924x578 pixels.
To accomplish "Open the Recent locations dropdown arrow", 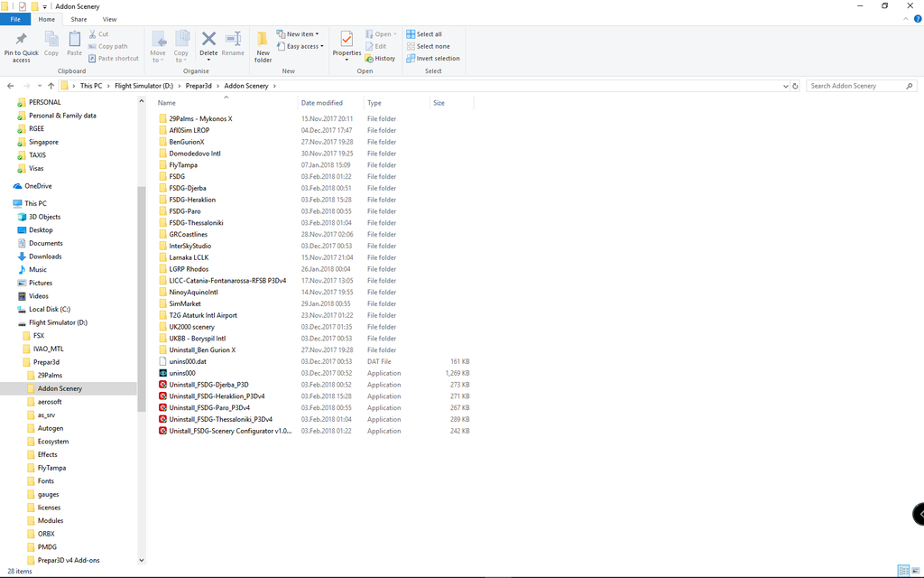I will pyautogui.click(x=40, y=86).
